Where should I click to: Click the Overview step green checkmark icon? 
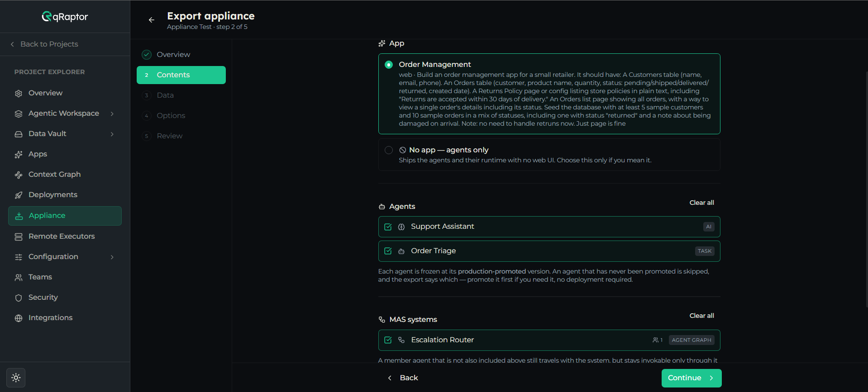coord(147,55)
